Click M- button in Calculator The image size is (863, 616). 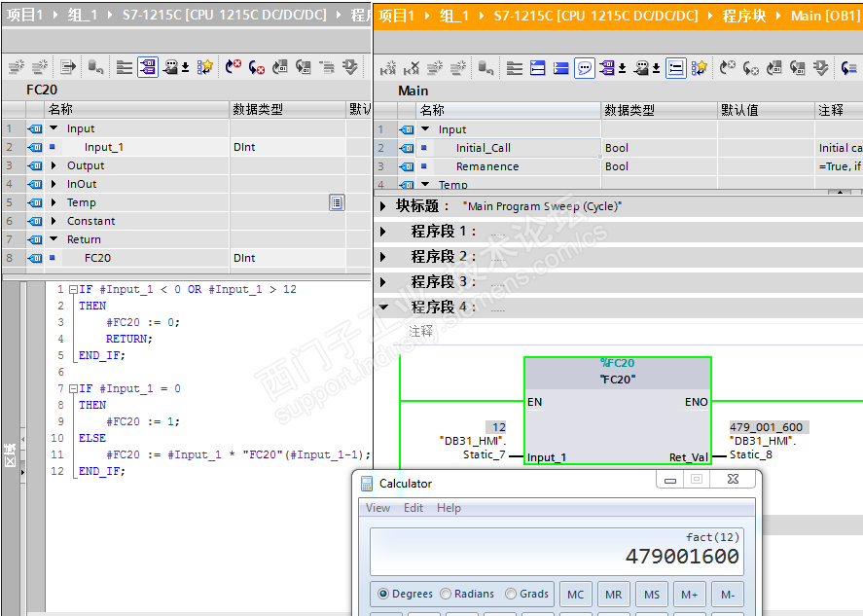[x=728, y=594]
